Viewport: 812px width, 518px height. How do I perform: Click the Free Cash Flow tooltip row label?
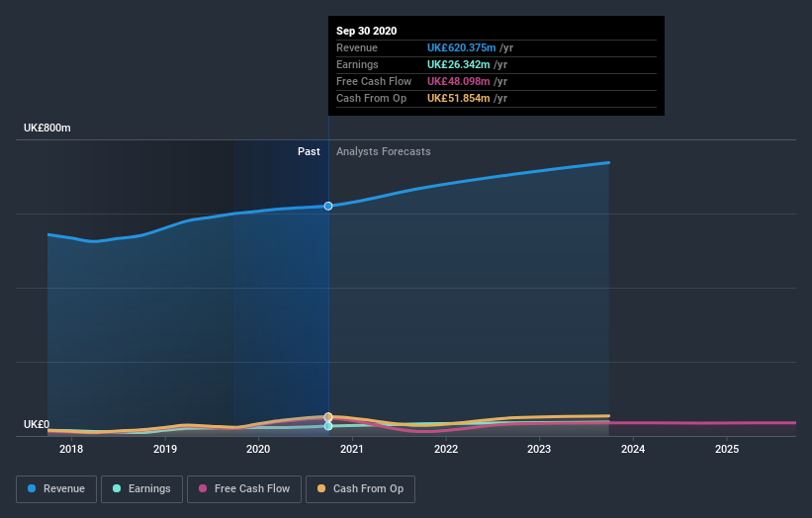click(374, 81)
